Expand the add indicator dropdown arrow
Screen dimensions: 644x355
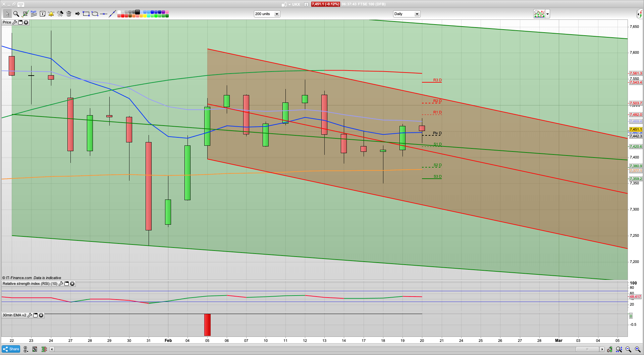tap(547, 14)
